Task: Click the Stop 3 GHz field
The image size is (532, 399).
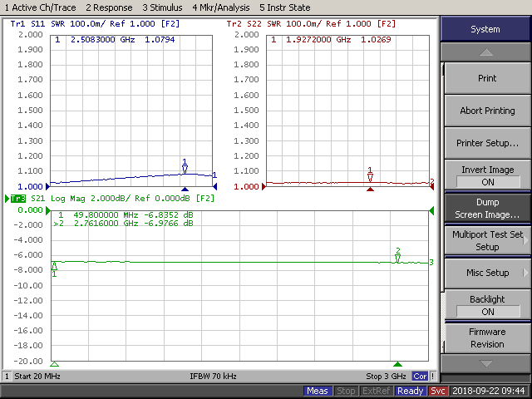Action: [x=386, y=377]
